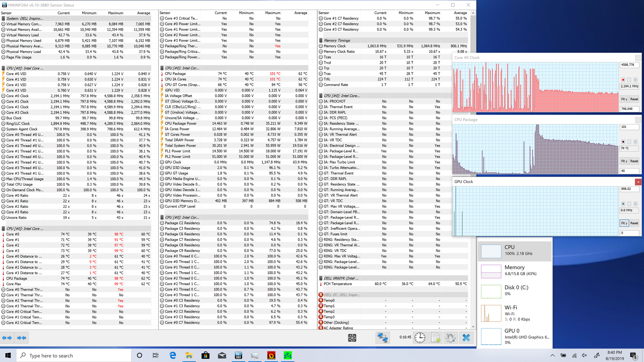The height and width of the screenshot is (362, 644).
Task: Reset min/max with the clock icon
Action: pos(420,338)
